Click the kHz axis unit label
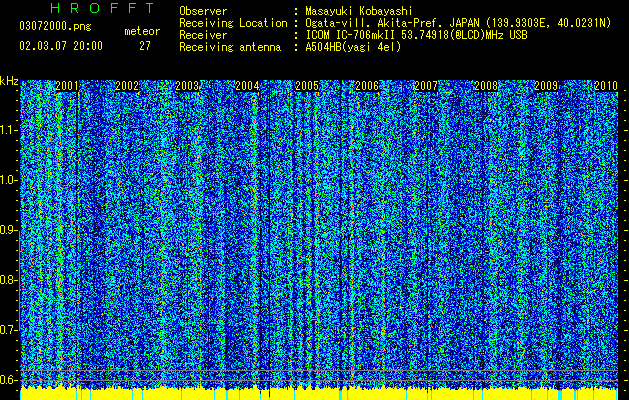This screenshot has width=629, height=400. (9, 81)
